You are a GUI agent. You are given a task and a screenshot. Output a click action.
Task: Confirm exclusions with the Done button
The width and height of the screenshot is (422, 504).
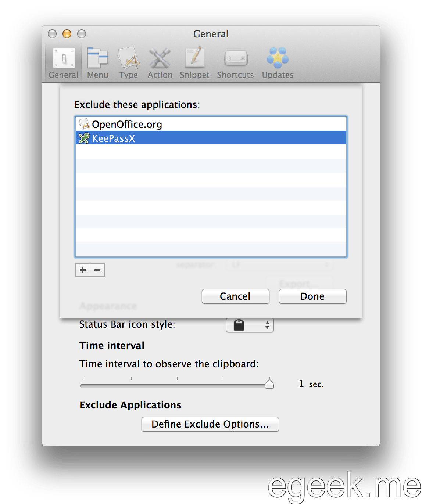[x=312, y=296]
